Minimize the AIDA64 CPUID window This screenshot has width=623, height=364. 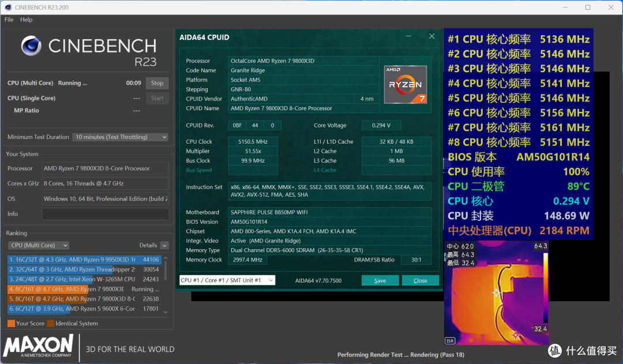408,36
